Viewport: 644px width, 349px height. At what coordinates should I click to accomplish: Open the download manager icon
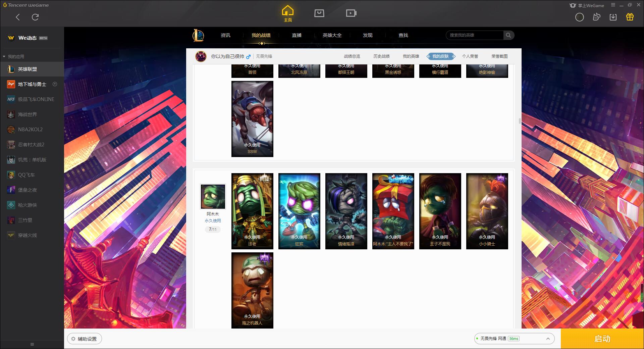613,17
